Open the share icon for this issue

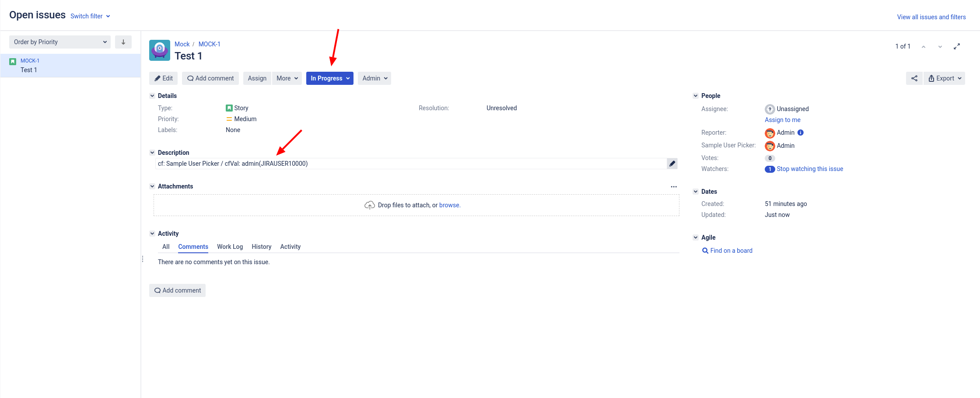pyautogui.click(x=914, y=78)
